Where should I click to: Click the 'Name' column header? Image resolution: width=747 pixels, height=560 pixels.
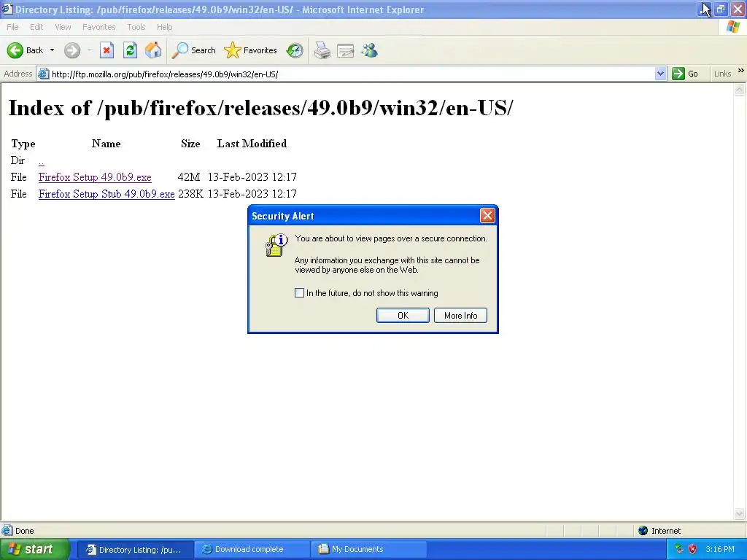click(107, 144)
